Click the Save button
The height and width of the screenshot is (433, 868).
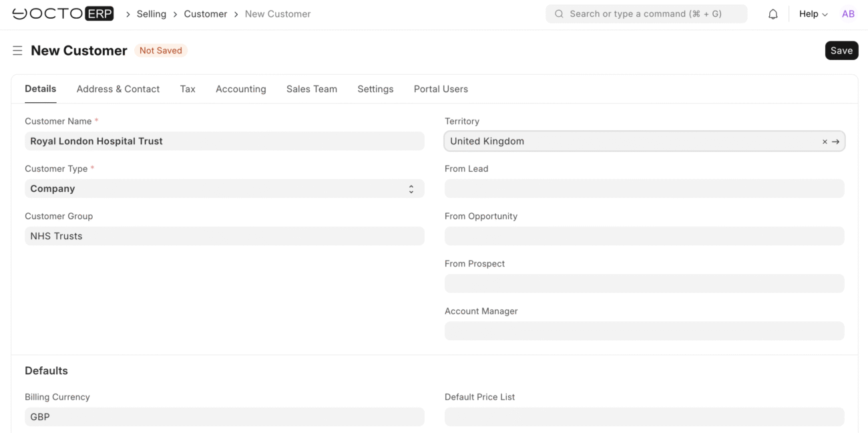click(841, 51)
